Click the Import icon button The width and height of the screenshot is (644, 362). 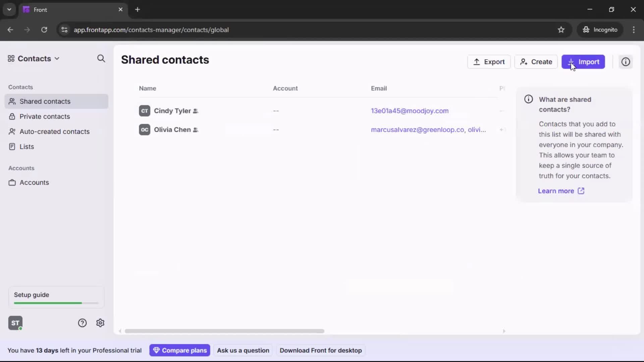point(572,62)
